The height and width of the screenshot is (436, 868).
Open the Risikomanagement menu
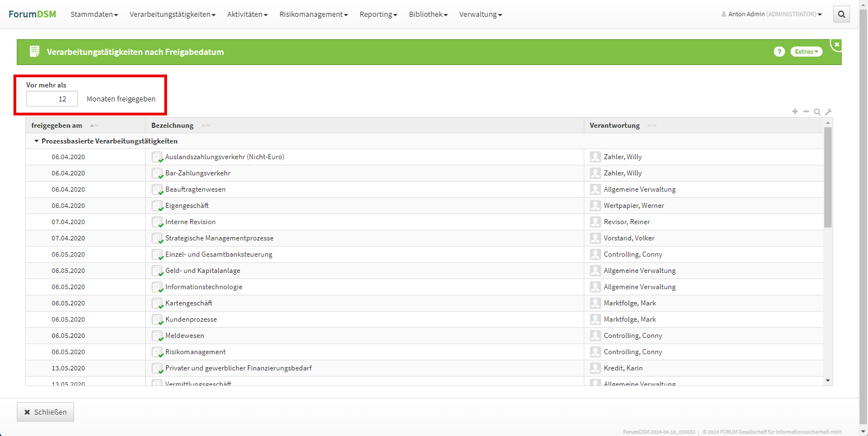313,15
